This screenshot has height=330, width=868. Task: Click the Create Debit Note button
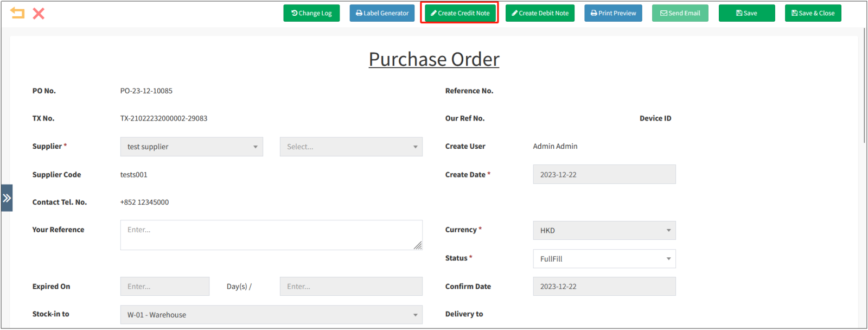pos(540,13)
